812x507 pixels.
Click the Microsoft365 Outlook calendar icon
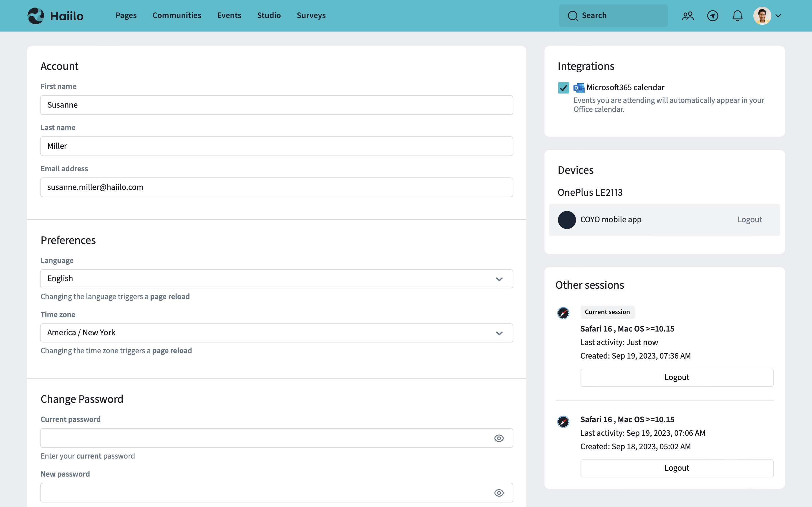click(579, 88)
